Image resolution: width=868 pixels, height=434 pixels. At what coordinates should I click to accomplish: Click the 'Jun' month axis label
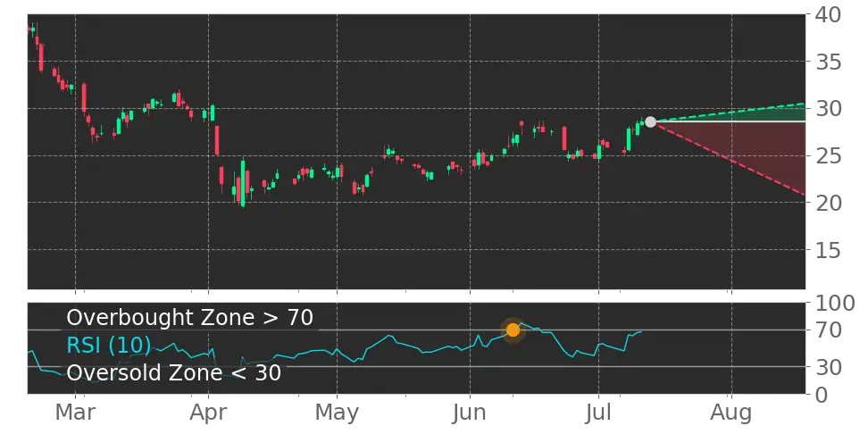[470, 413]
